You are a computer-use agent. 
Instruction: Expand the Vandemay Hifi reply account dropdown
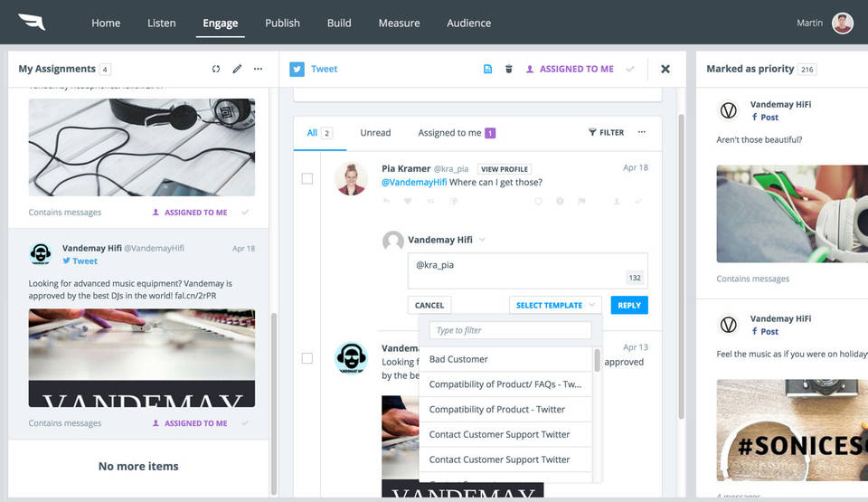coord(482,240)
